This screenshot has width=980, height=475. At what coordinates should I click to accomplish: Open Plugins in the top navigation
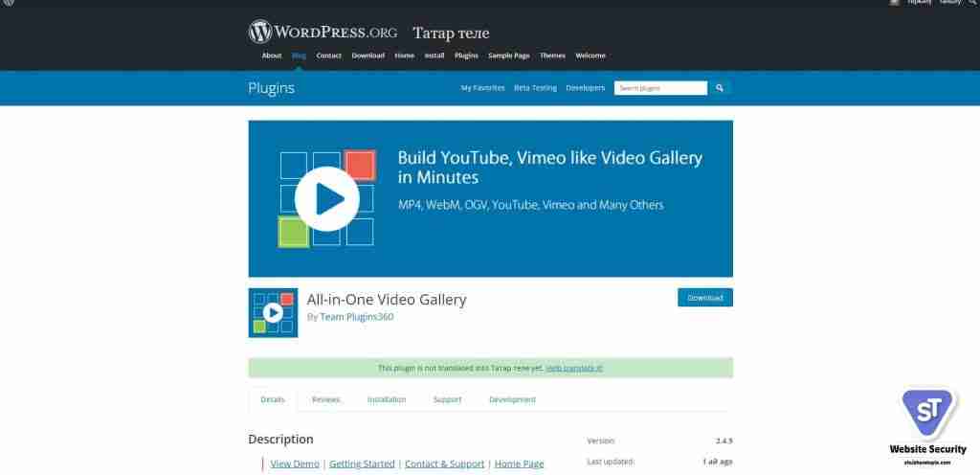[466, 56]
